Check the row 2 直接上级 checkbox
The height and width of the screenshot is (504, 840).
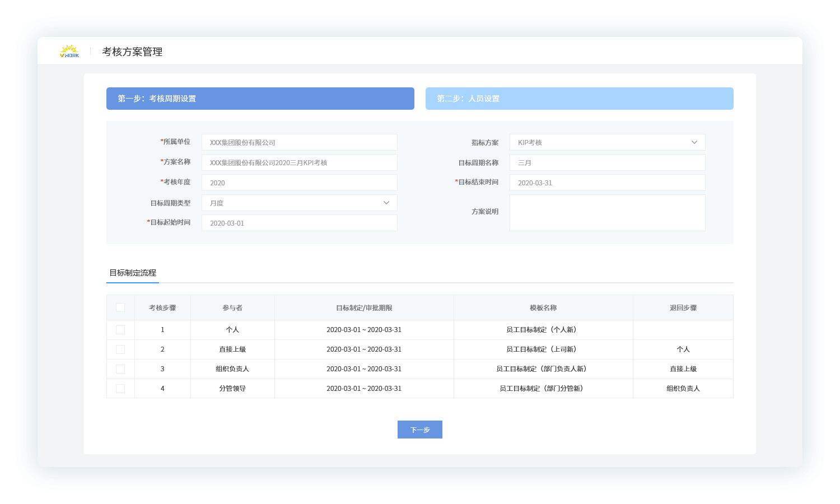point(120,349)
